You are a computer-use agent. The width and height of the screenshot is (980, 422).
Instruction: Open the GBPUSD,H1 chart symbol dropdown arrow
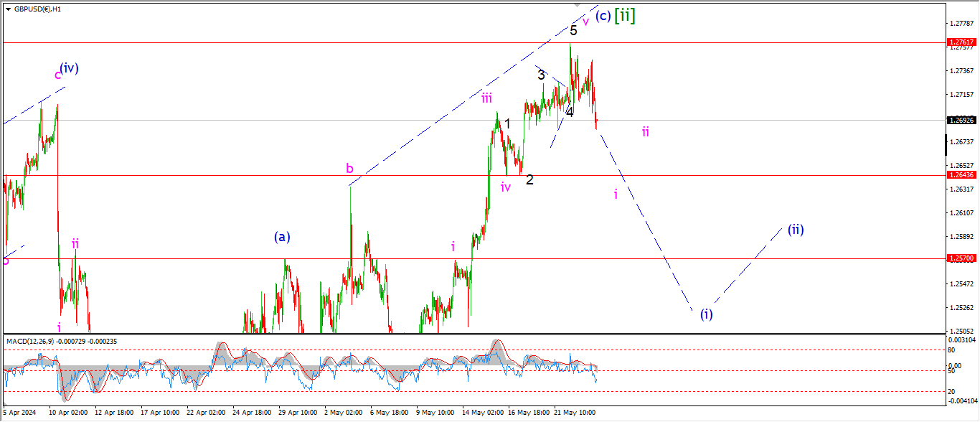point(8,10)
